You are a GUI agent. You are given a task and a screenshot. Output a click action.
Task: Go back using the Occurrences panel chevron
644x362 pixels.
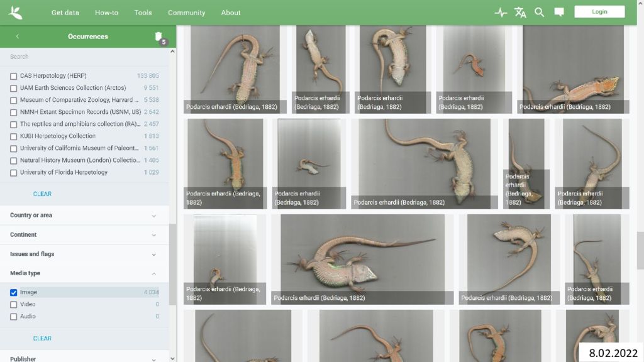17,36
